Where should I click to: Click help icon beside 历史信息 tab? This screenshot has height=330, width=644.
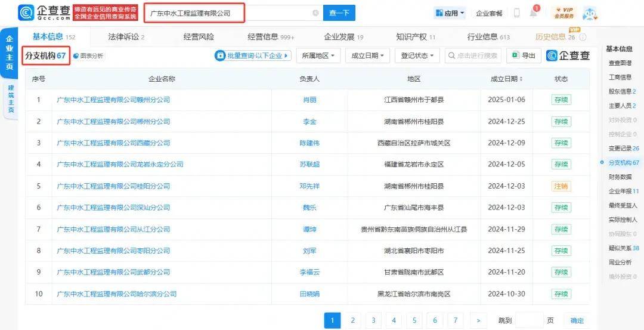pos(583,38)
